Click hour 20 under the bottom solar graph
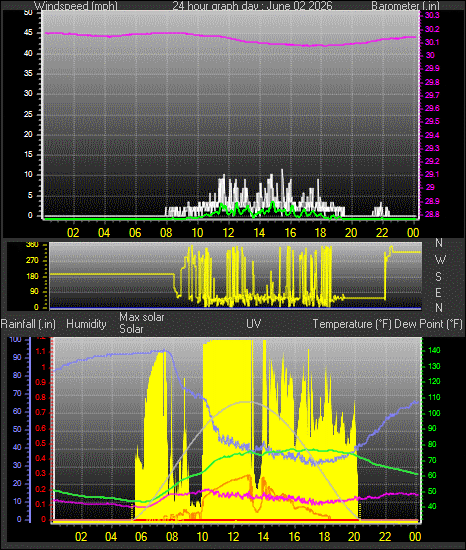This screenshot has height=550, width=466. tap(354, 537)
